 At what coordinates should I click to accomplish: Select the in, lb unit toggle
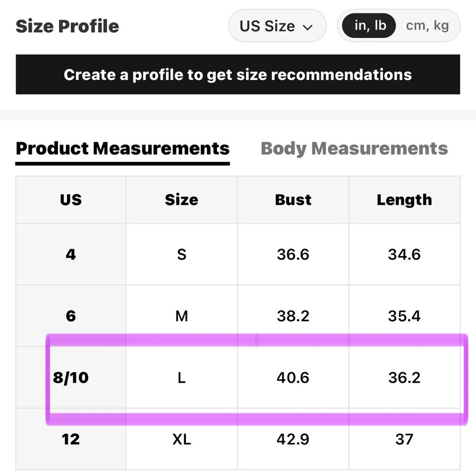369,26
